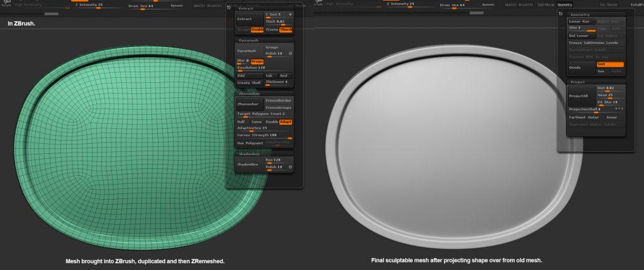The width and height of the screenshot is (644, 270).
Task: Toggle the TCorne option in Extract
Action: [x=272, y=30]
